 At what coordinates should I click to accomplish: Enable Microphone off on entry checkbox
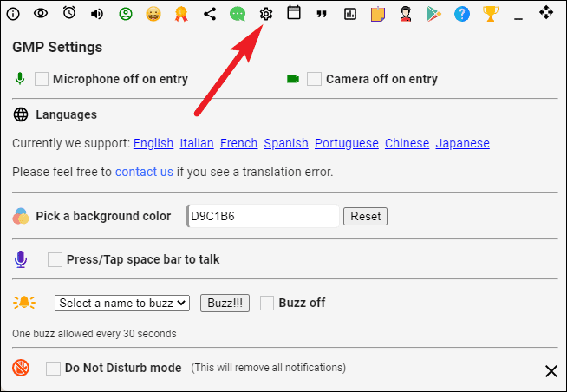42,79
